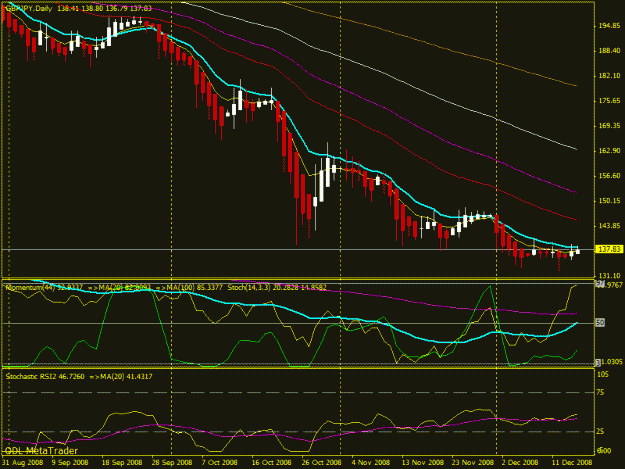This screenshot has height=469, width=625.
Task: Click the 175.65 price axis label
Action: (609, 101)
